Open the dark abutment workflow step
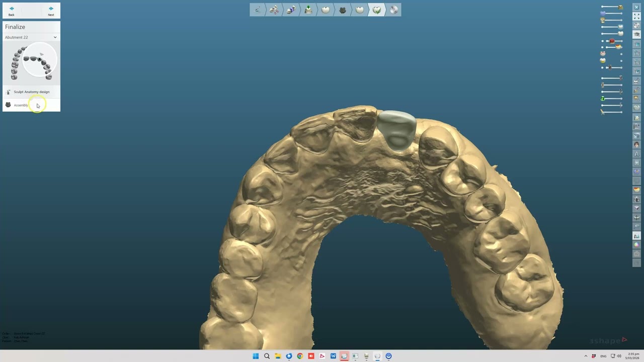The width and height of the screenshot is (644, 362). tap(343, 10)
